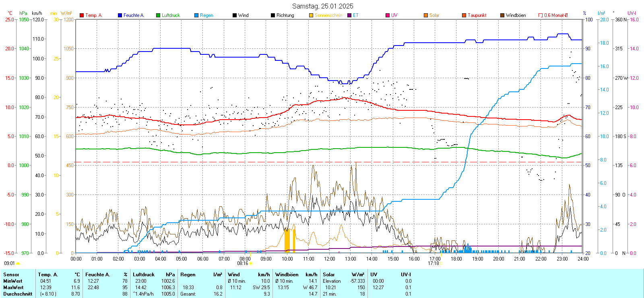Image resolution: width=644 pixels, height=298 pixels.
Task: Click the green Luftdruck legend square
Action: coord(158,15)
